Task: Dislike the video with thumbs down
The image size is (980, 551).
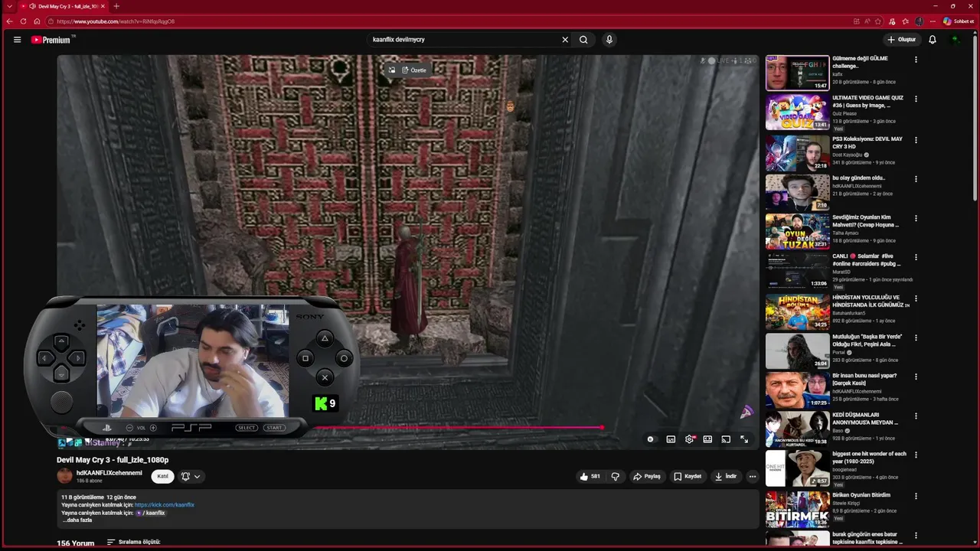Action: pyautogui.click(x=615, y=476)
